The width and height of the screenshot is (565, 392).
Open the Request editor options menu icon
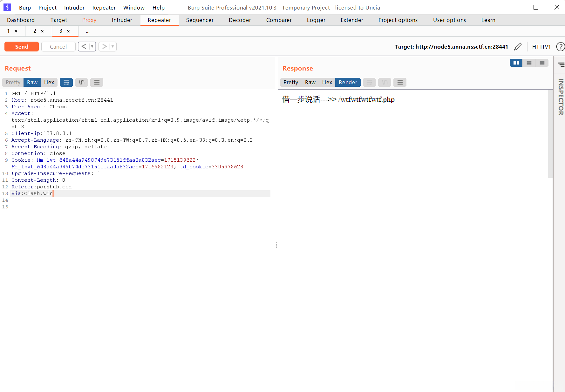(x=97, y=82)
